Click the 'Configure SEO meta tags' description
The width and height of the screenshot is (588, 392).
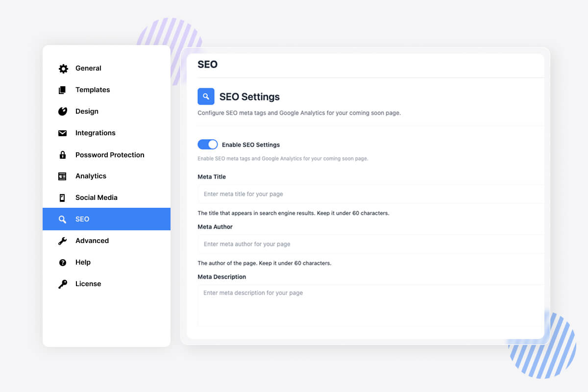click(299, 113)
